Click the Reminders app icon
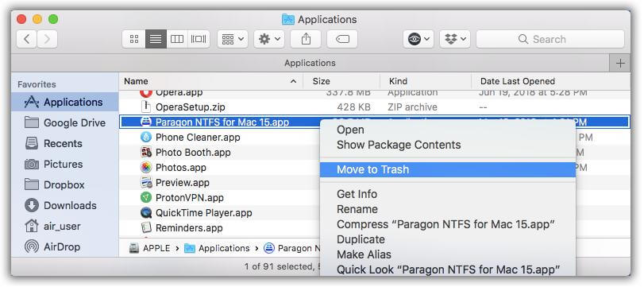 click(146, 227)
